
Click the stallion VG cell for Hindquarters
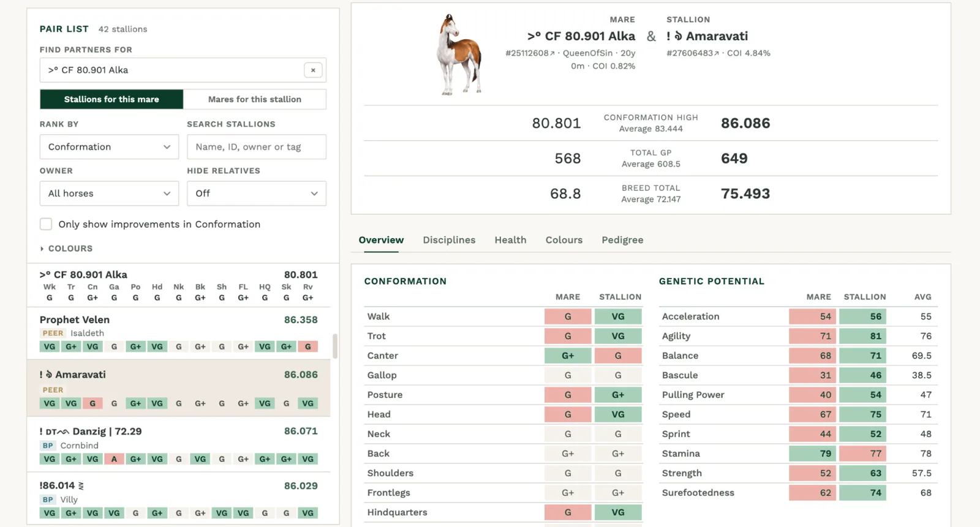tap(618, 512)
